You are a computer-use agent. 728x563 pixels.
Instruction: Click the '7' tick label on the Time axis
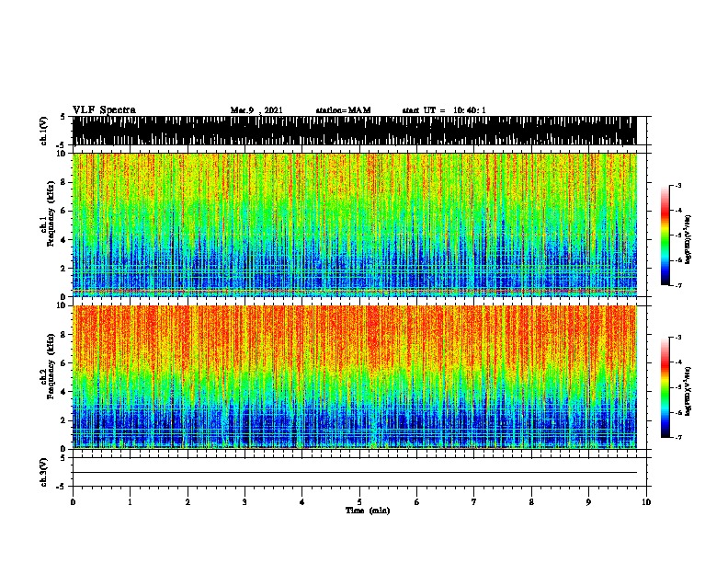(x=474, y=501)
